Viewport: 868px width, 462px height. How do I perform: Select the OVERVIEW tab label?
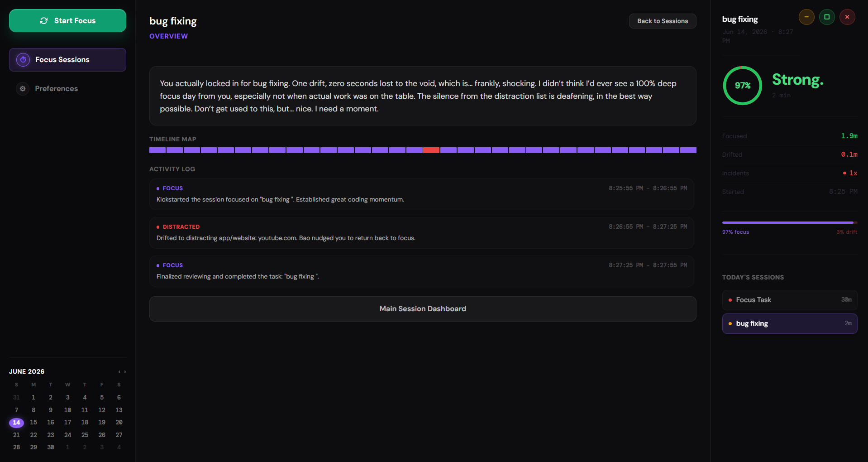coord(168,36)
